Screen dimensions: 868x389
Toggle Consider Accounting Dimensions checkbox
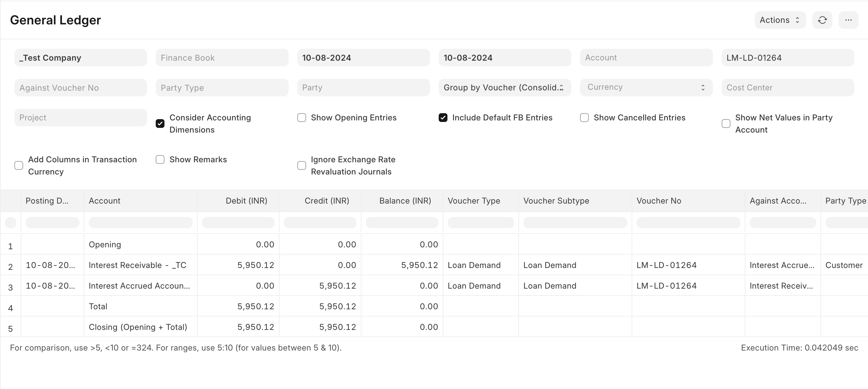tap(160, 117)
